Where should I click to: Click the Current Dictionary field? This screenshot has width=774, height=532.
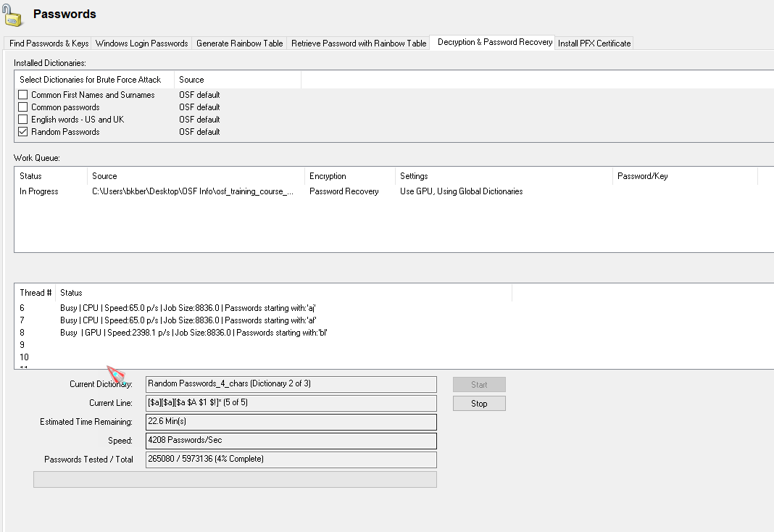[x=291, y=384]
